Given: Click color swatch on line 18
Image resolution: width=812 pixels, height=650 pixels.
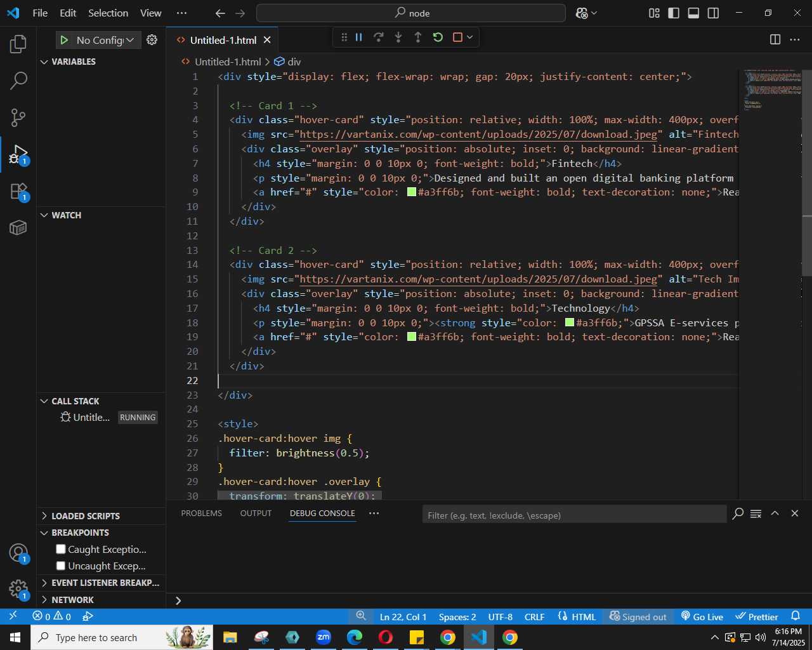Looking at the screenshot, I should pyautogui.click(x=570, y=322).
